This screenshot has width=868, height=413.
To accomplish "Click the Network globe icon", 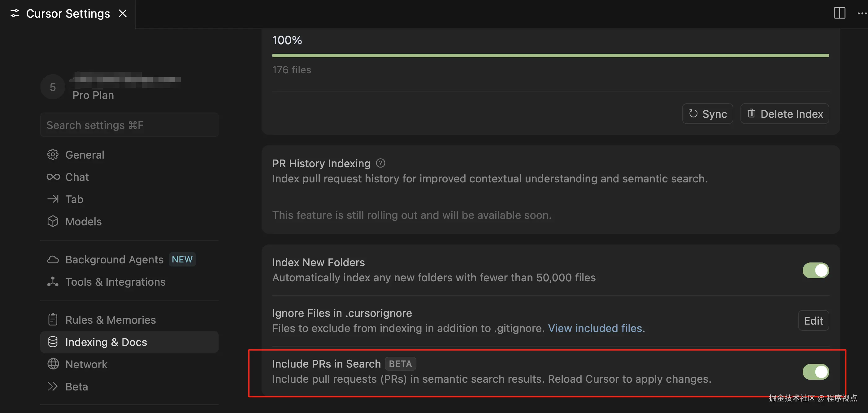I will [53, 364].
